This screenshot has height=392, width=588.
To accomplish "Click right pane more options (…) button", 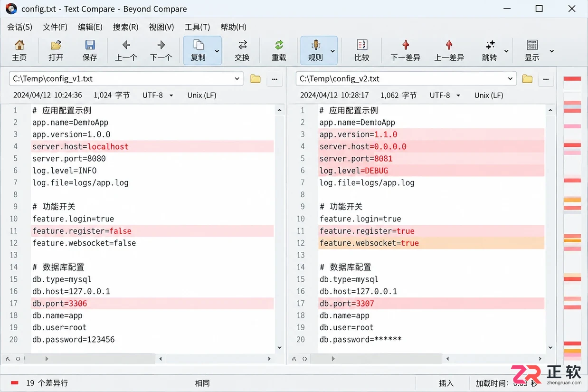I will 546,79.
